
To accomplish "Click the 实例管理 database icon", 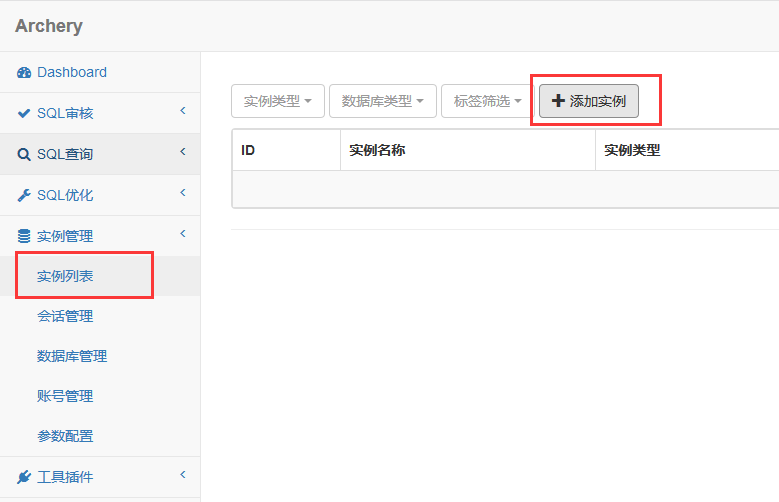I will click(x=24, y=236).
